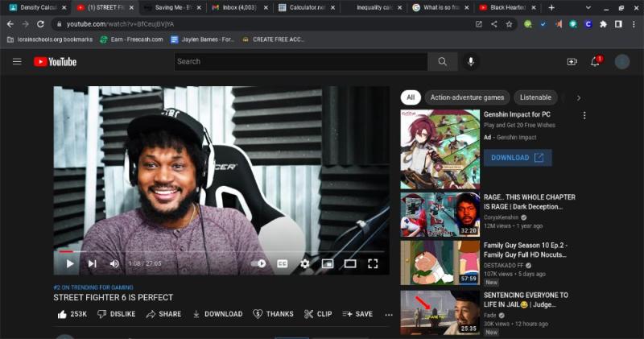
Task: Click the Download button on Genshin ad
Action: click(518, 158)
